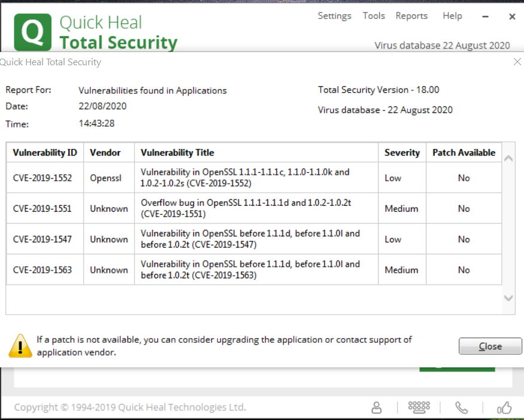Open the virtual keyboard icon in footer

pyautogui.click(x=419, y=407)
